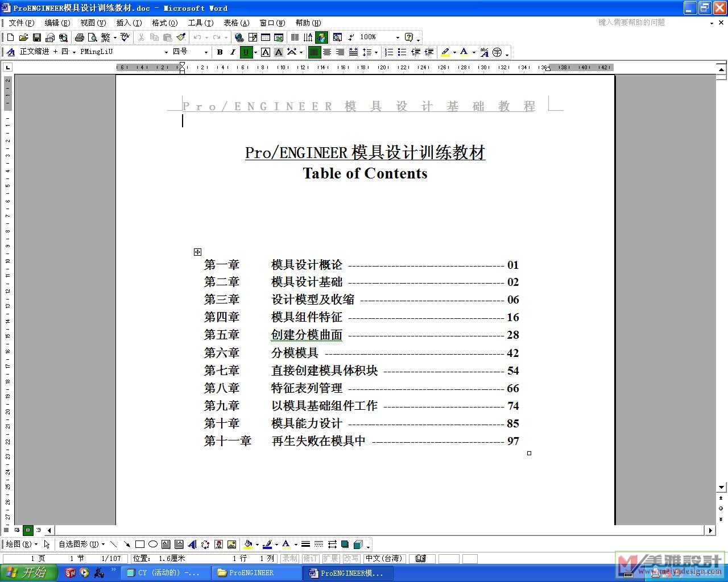Toggle Character Border button
Image resolution: width=728 pixels, height=582 pixels.
(x=266, y=52)
